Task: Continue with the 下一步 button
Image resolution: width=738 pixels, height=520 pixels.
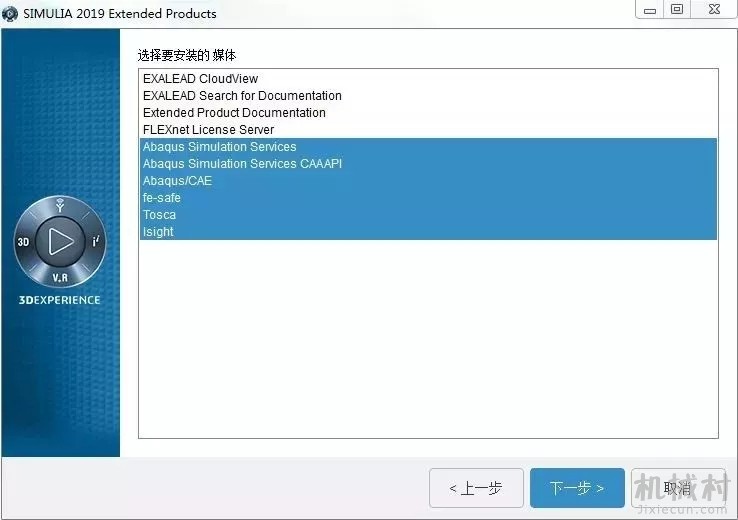Action: [x=577, y=488]
